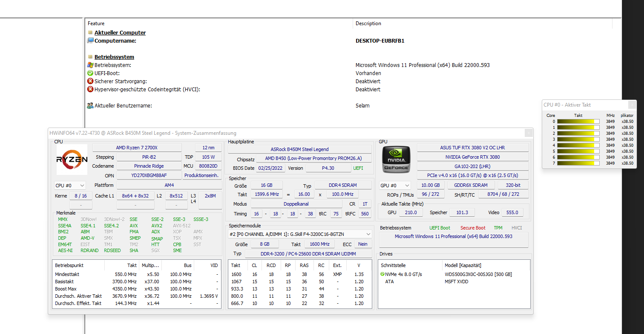Click the AVX2 feature flag

point(157,226)
